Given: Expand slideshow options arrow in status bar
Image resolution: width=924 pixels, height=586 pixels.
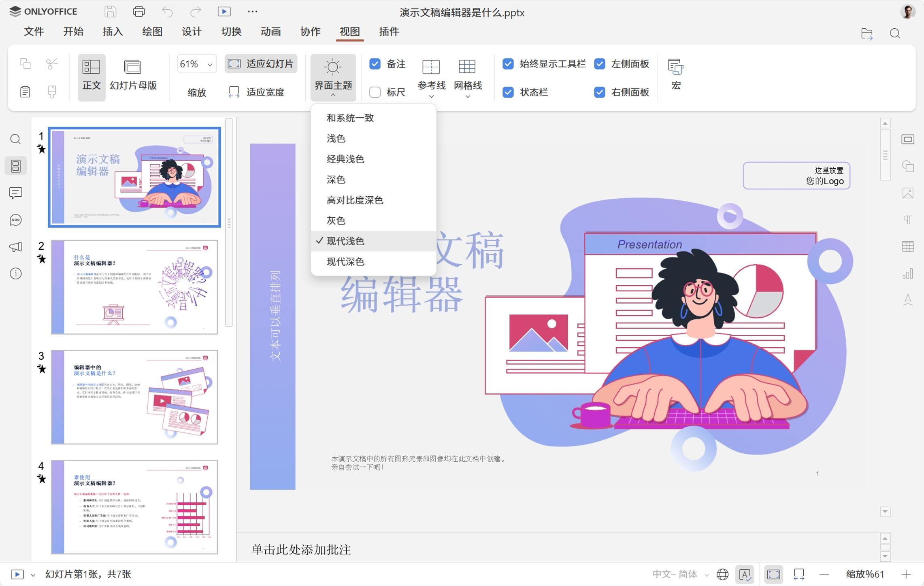Looking at the screenshot, I should 33,575.
